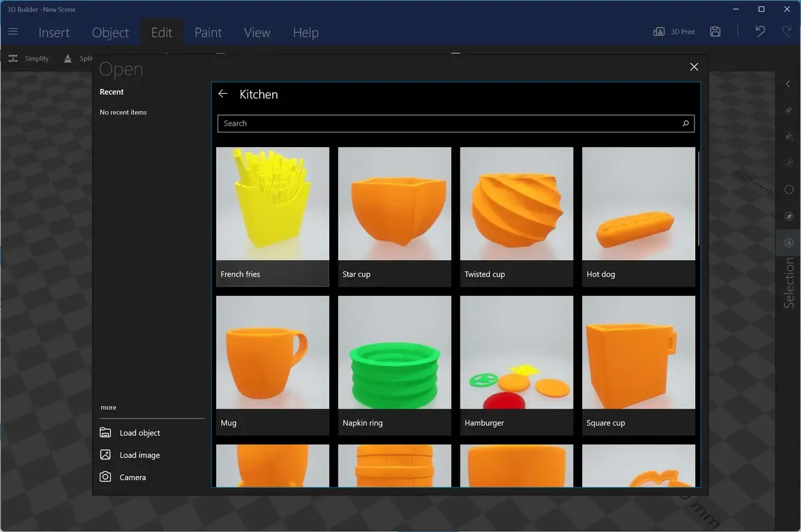
Task: Open the 3D Print panel
Action: pos(674,31)
